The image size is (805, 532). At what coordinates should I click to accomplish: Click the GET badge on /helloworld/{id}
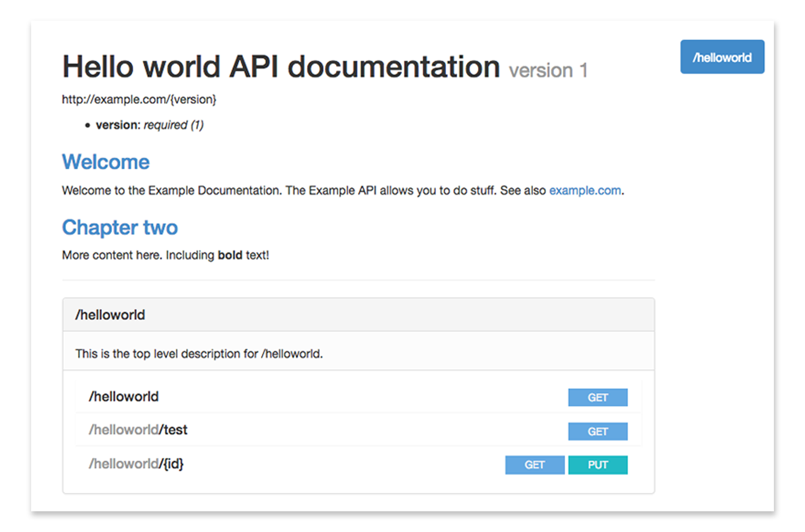point(535,465)
